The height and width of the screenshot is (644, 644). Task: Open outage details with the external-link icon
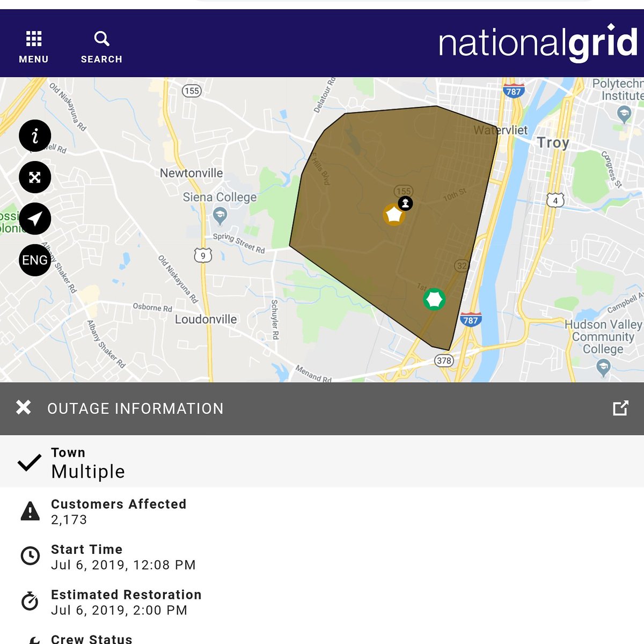(x=621, y=408)
